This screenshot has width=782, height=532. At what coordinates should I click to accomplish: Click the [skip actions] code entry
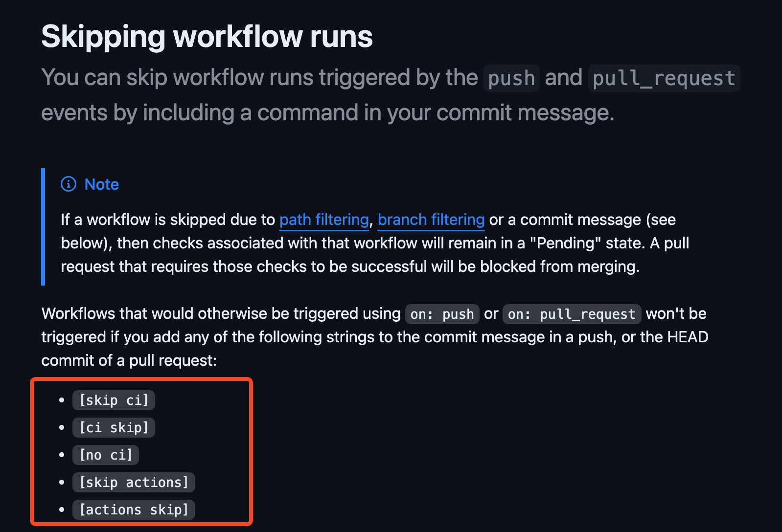134,482
